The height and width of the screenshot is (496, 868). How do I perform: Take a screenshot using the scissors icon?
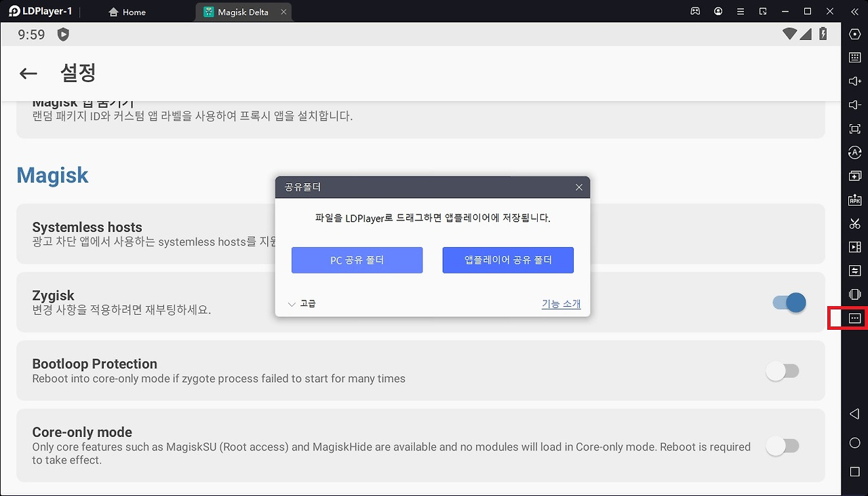pos(854,223)
